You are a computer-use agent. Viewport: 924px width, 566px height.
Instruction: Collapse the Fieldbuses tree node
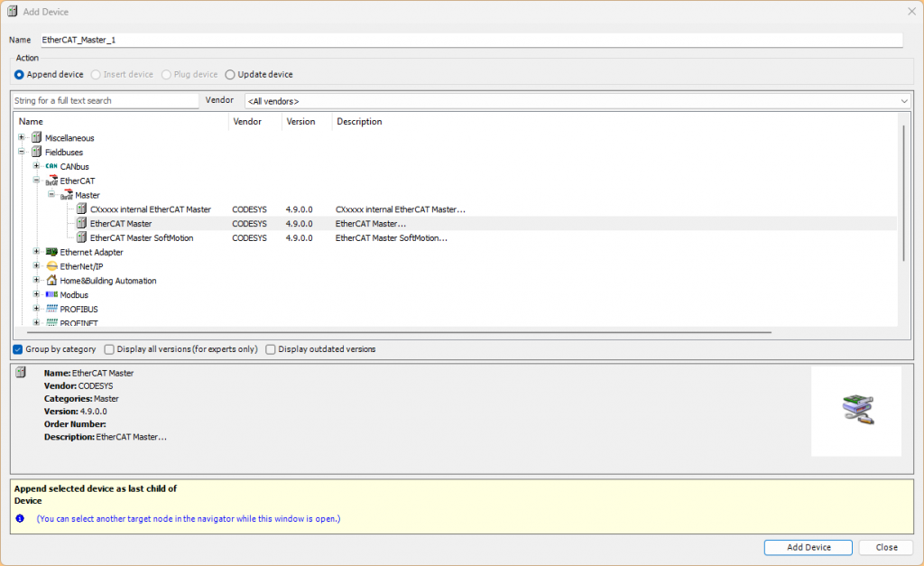22,153
